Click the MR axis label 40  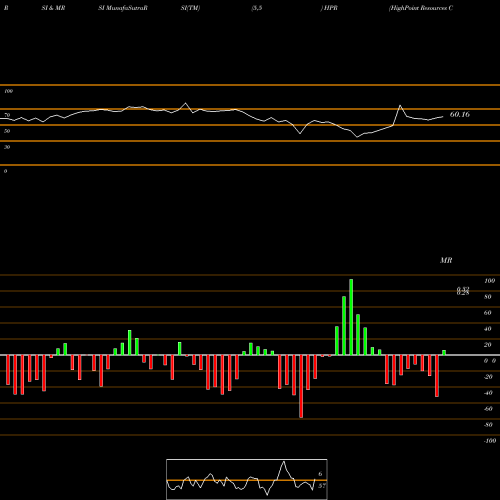488,329
